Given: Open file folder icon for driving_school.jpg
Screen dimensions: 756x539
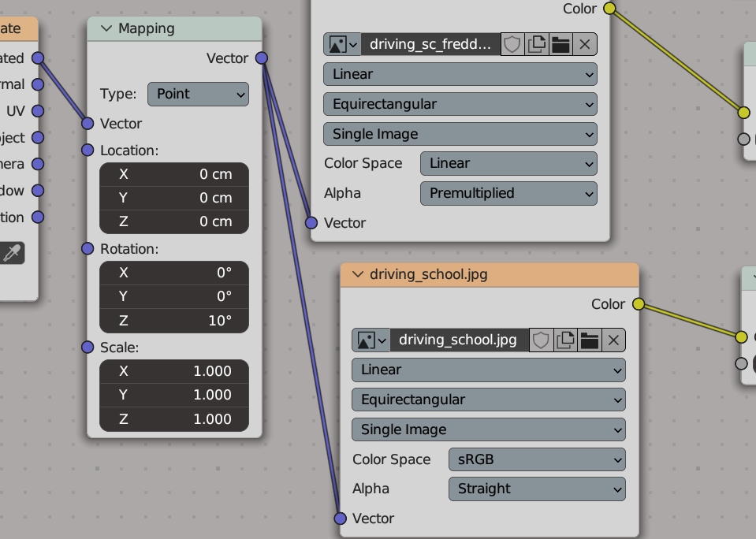Looking at the screenshot, I should tap(590, 340).
